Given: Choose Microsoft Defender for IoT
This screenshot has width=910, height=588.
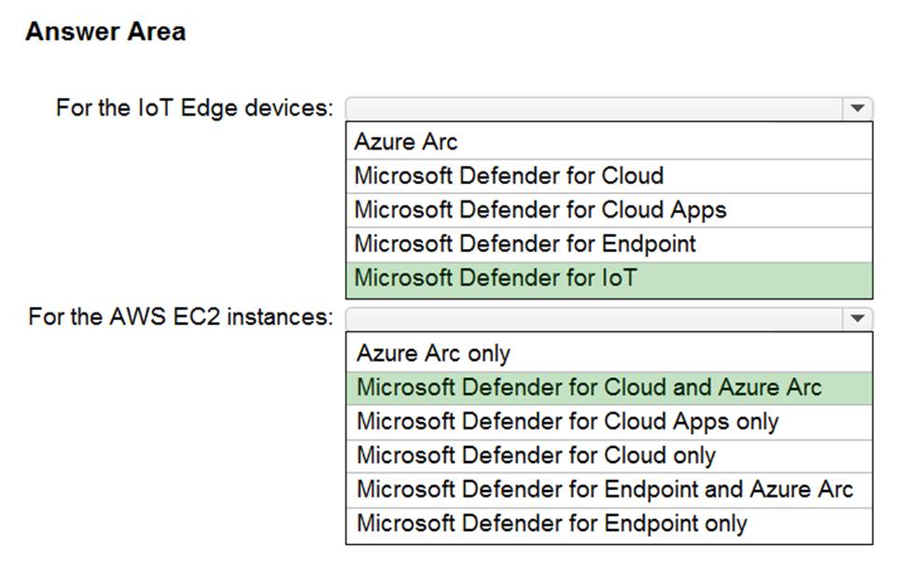Looking at the screenshot, I should 496,277.
